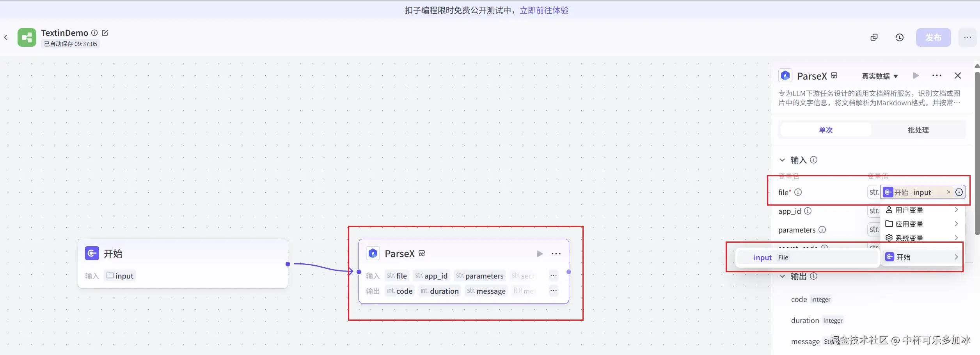Click the plugin badge beside ParseX node title
This screenshot has height=355, width=980.
point(422,254)
